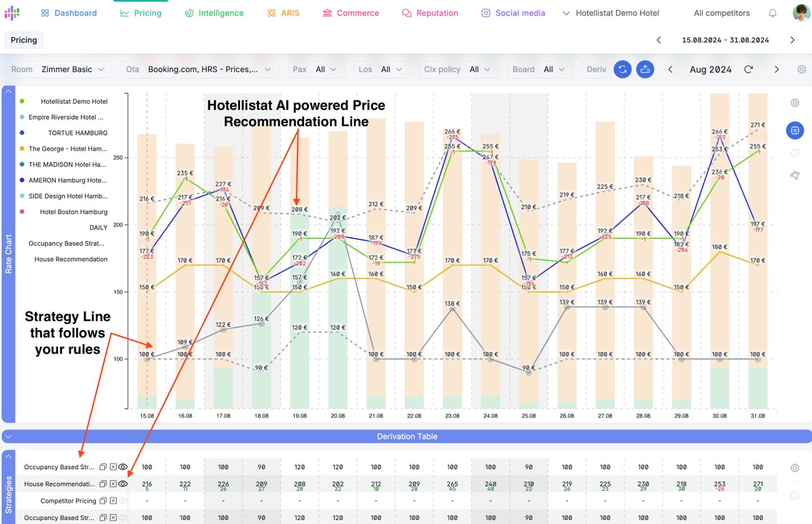
Task: Toggle TORTUE HAMBURG legend color dot
Action: pyautogui.click(x=22, y=133)
